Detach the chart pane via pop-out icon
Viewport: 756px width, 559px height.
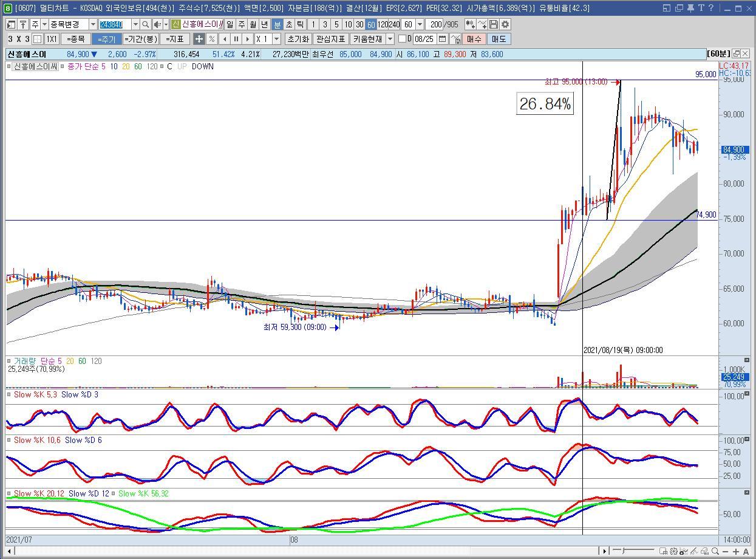737,53
